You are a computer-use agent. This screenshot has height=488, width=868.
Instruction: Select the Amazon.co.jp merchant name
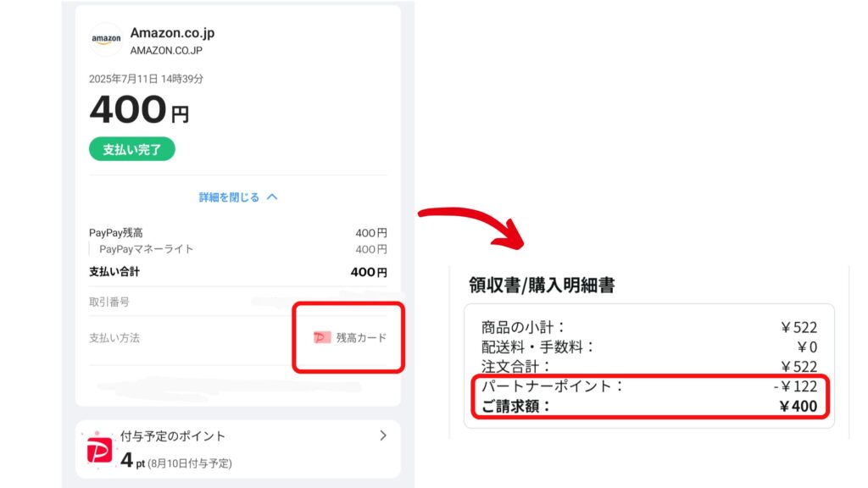(x=172, y=33)
